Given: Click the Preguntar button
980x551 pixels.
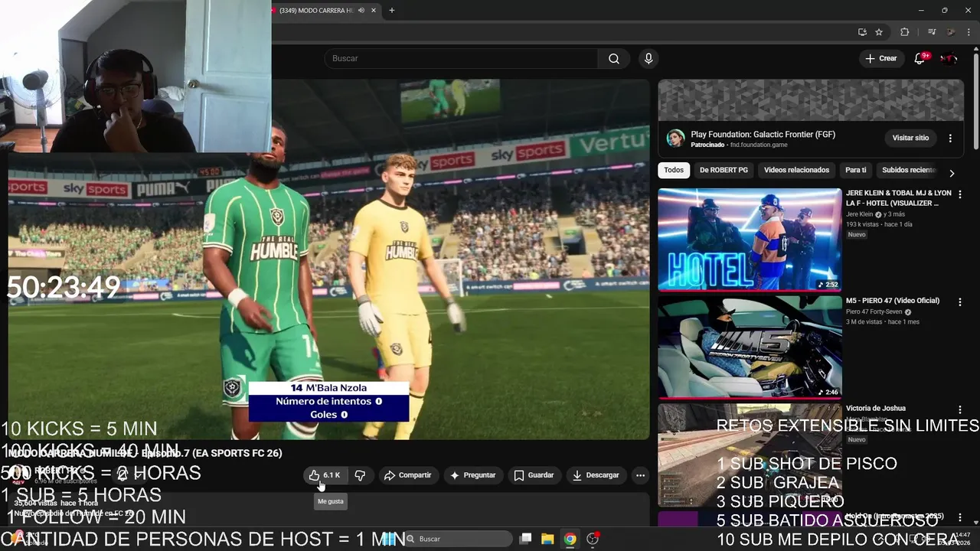Looking at the screenshot, I should (x=472, y=475).
